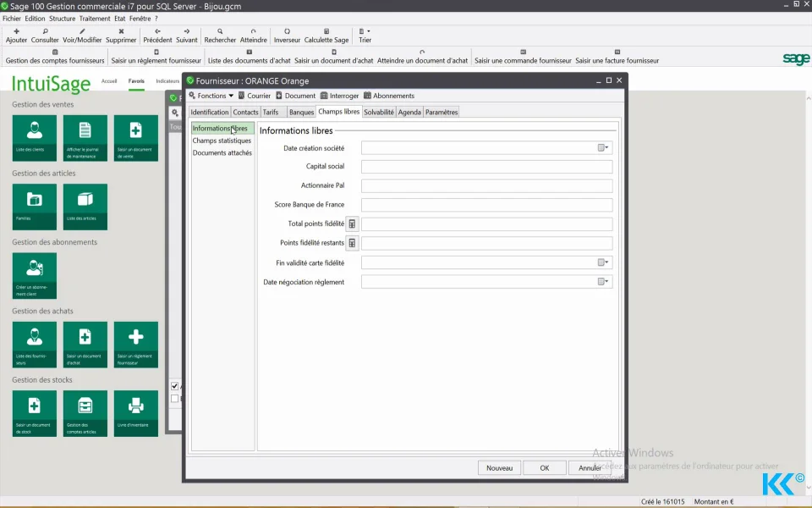This screenshot has height=508, width=812.
Task: Open Gestion des comptes fournisseurs
Action: coord(55,57)
